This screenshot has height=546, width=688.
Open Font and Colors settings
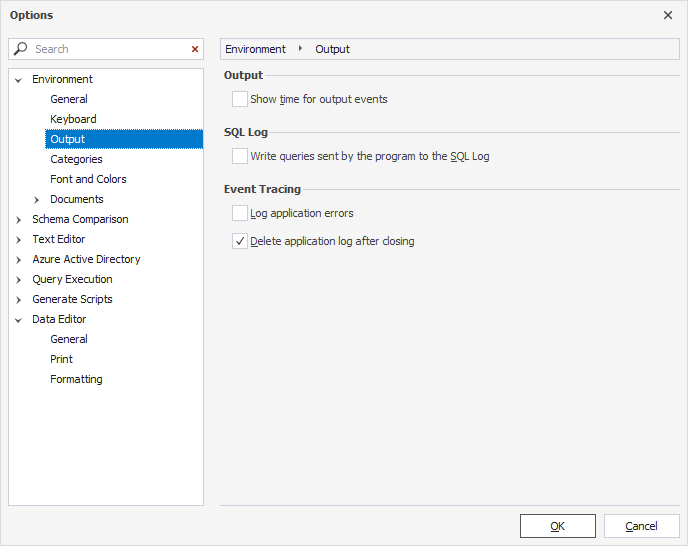[x=88, y=179]
